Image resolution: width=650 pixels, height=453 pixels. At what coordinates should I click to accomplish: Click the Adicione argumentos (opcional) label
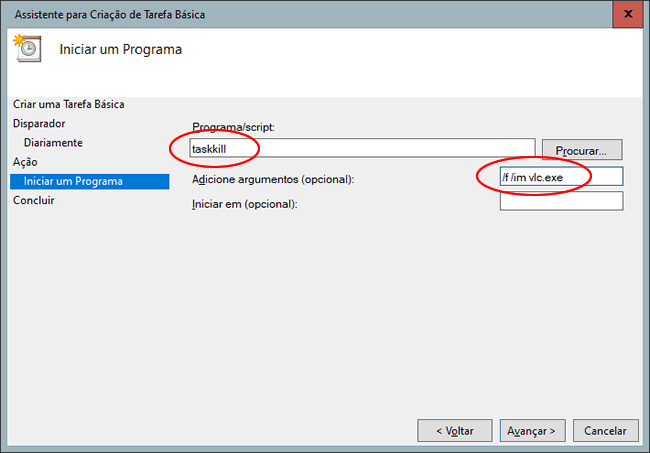pos(273,179)
